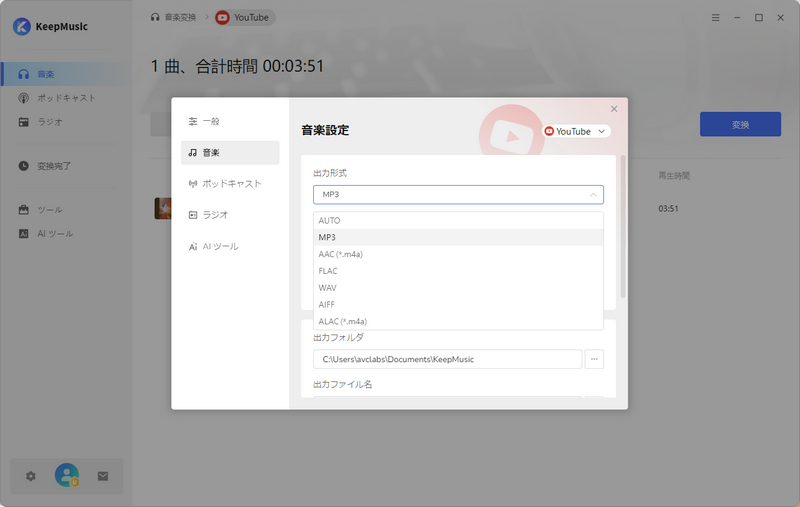Click the blue 変換 button
This screenshot has width=800, height=507.
coord(740,124)
